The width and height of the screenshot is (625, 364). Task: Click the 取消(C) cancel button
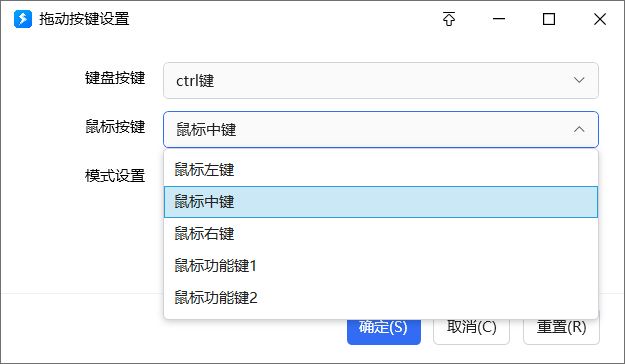point(472,332)
